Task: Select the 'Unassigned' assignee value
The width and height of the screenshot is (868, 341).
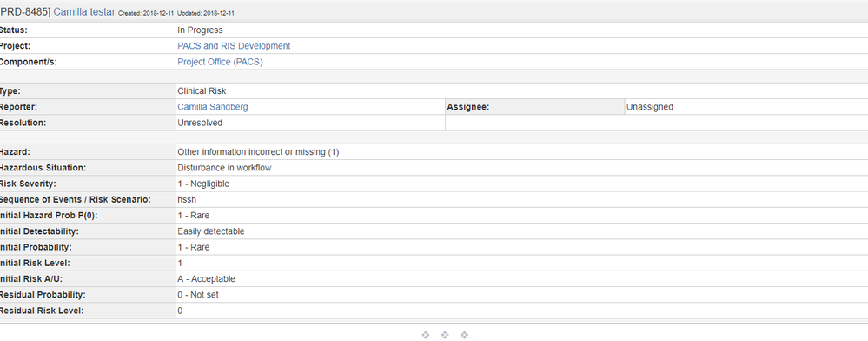Action: [x=649, y=107]
